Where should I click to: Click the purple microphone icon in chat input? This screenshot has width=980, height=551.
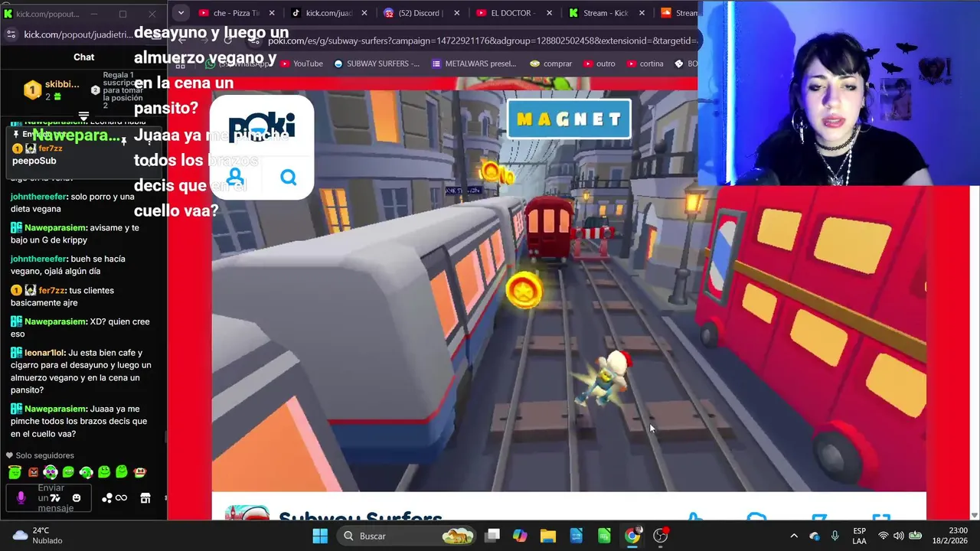click(x=21, y=498)
